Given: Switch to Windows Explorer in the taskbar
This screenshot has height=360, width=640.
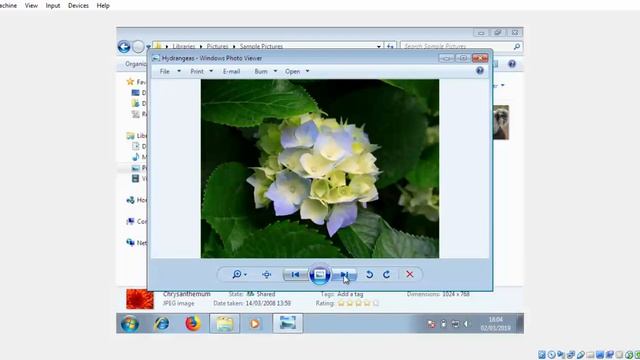Looking at the screenshot, I should pos(224,324).
